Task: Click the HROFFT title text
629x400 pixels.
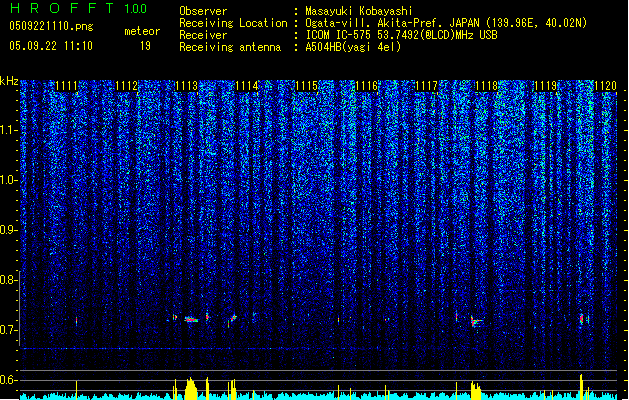Action: [61, 8]
